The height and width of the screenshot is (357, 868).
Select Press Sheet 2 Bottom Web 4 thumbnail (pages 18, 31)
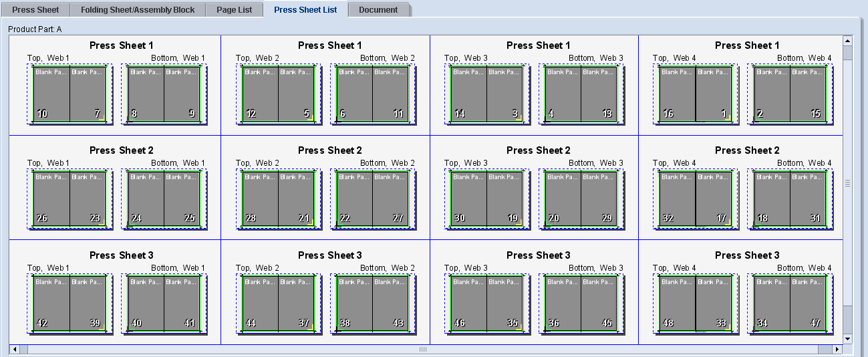(789, 199)
